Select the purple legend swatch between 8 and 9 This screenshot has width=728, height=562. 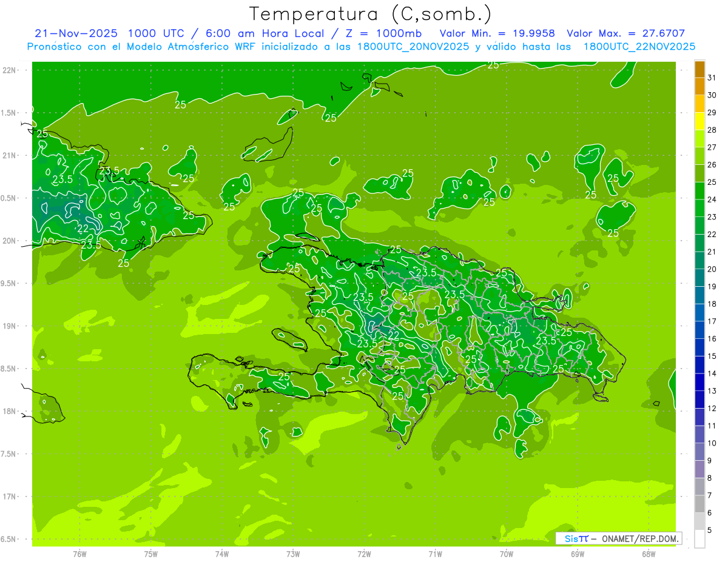pos(699,469)
